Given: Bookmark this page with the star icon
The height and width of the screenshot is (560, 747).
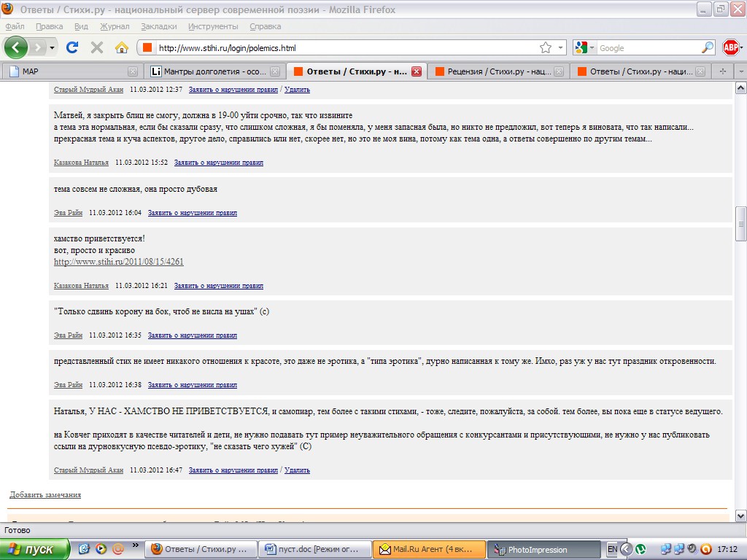Looking at the screenshot, I should [545, 48].
